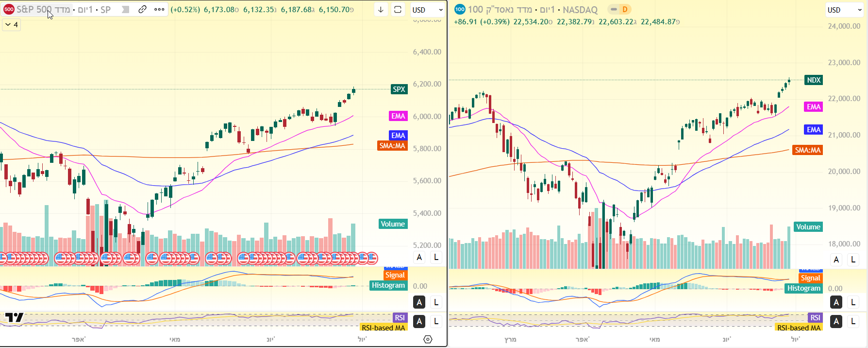Toggle auto scale A on S&P price pane

pos(419,258)
